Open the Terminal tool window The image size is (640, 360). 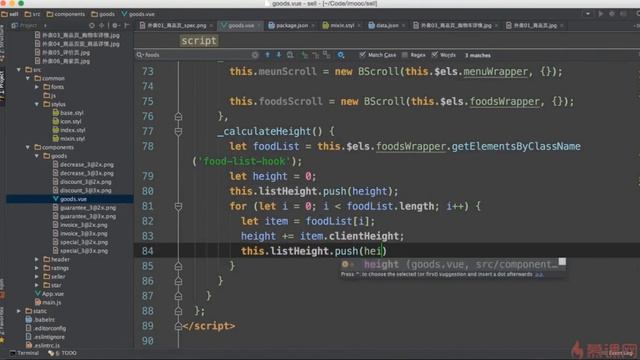coord(24,353)
